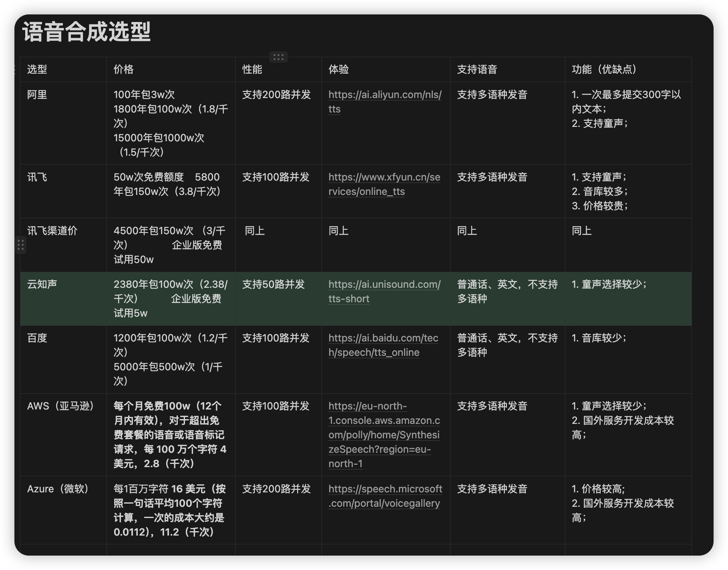Click 普通话、英文 cell in the 百度 row
Image resolution: width=728 pixels, height=570 pixels.
coord(507,359)
